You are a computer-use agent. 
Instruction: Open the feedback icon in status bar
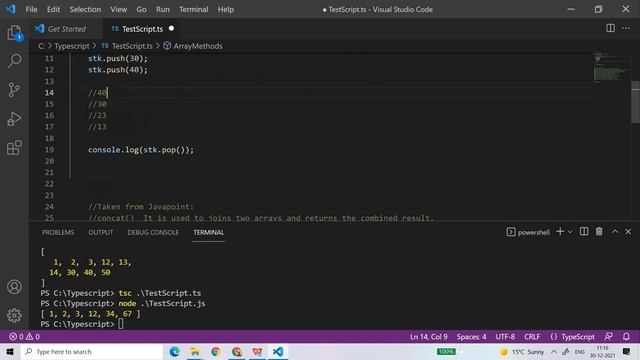click(x=609, y=337)
